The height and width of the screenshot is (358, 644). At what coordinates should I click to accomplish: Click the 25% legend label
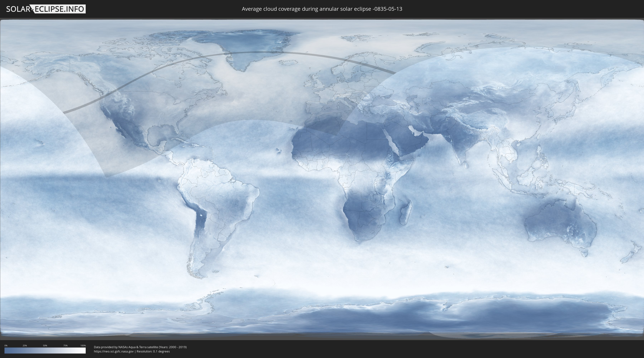(x=25, y=345)
